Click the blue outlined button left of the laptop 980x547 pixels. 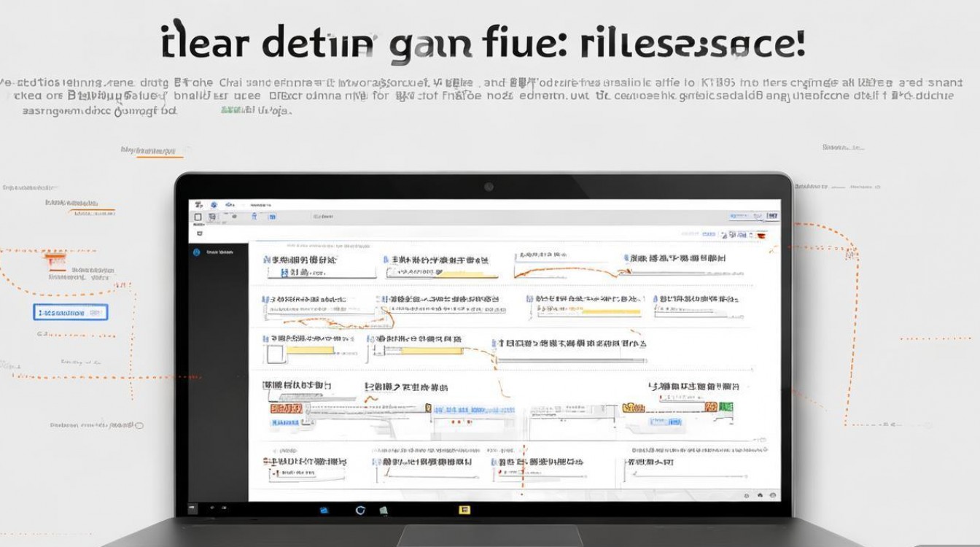coord(70,313)
